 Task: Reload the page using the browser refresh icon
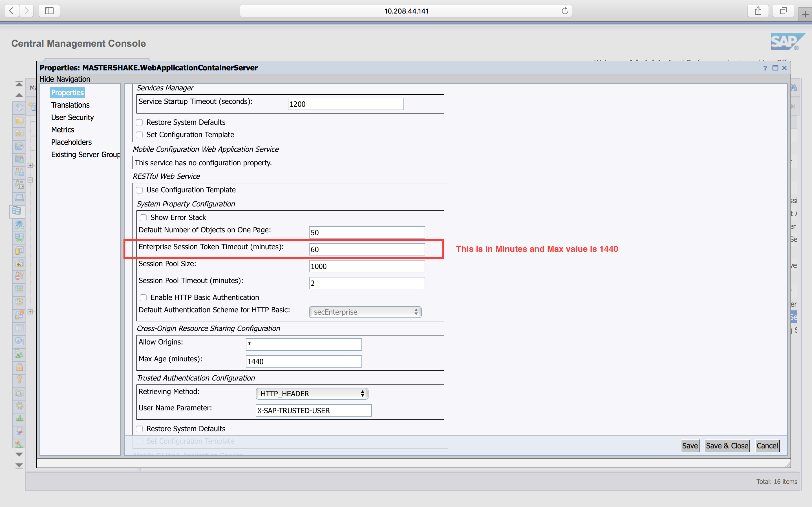(565, 11)
